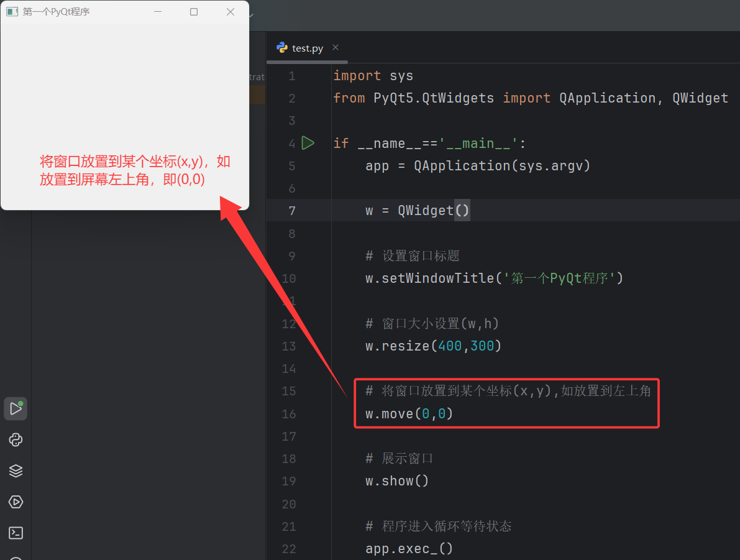The height and width of the screenshot is (560, 740).
Task: Click the comment '# 窗口大小设置(w,h)'
Action: [432, 323]
